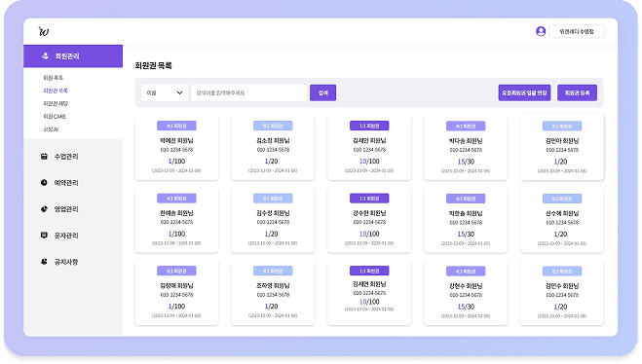Go to 회원권 세팅 submenu

coord(56,103)
